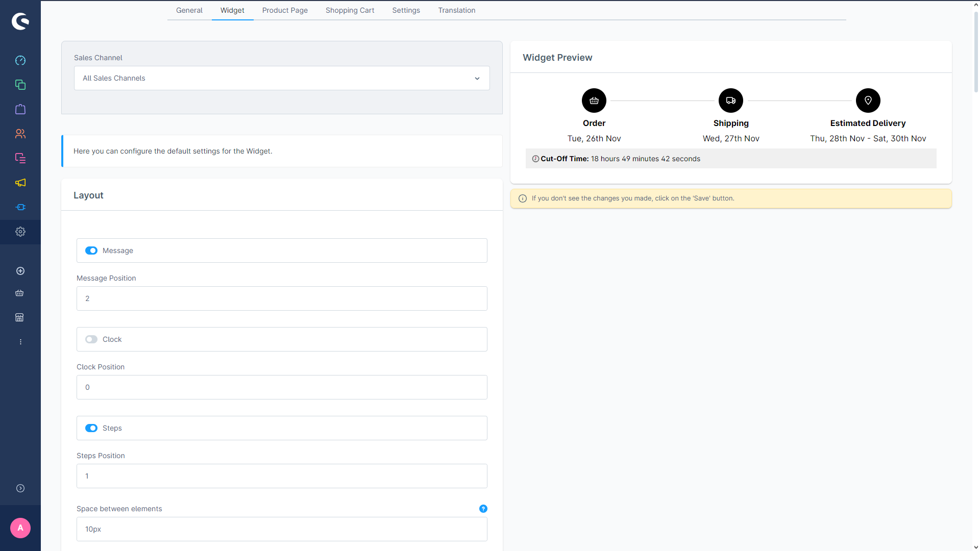
Task: Click the Shipping truck icon in preview
Action: [731, 101]
